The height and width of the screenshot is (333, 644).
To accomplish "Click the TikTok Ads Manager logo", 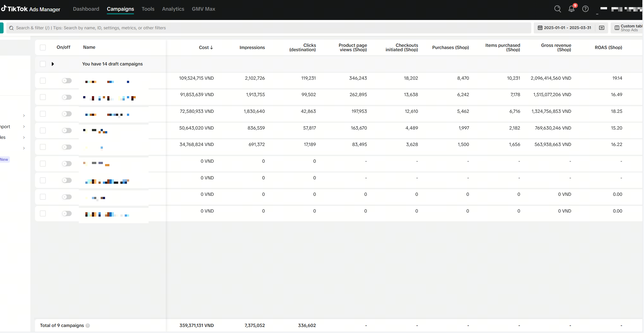I will (31, 9).
